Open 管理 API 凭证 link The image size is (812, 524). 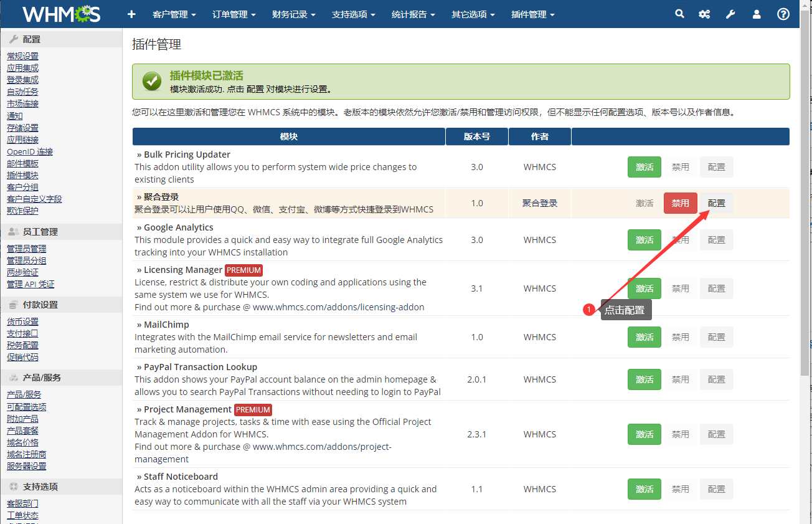tap(31, 284)
